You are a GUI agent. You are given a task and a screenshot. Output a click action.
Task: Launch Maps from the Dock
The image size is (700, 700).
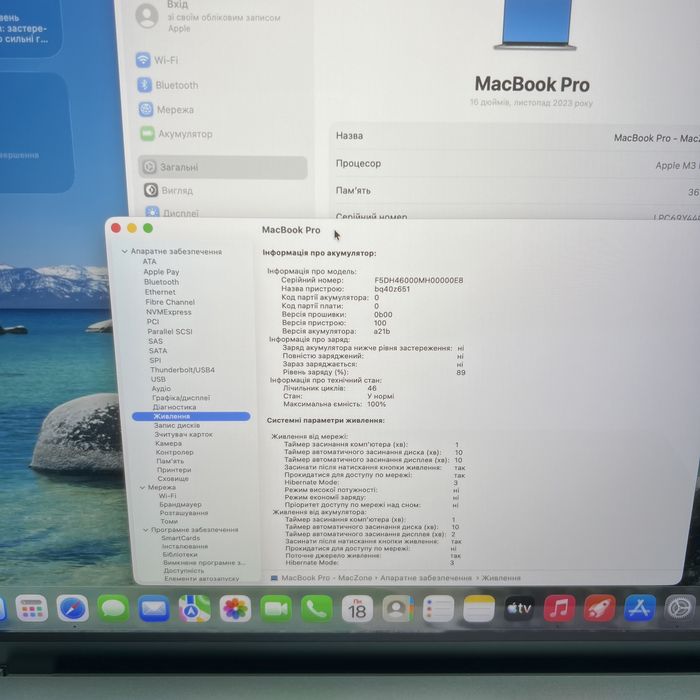tap(194, 608)
